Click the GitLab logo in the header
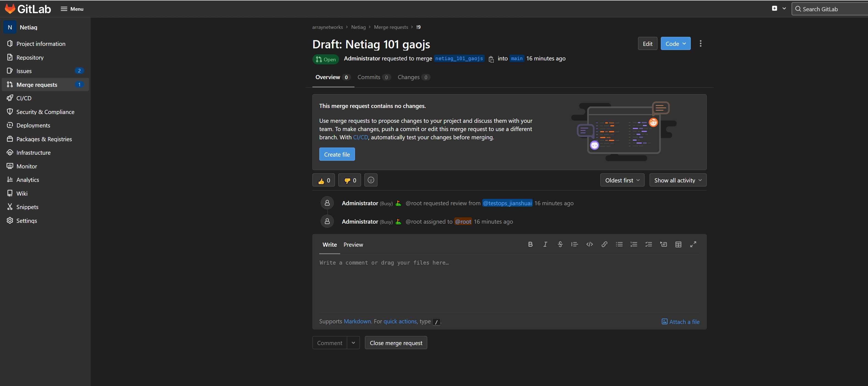868x386 pixels. coord(28,9)
